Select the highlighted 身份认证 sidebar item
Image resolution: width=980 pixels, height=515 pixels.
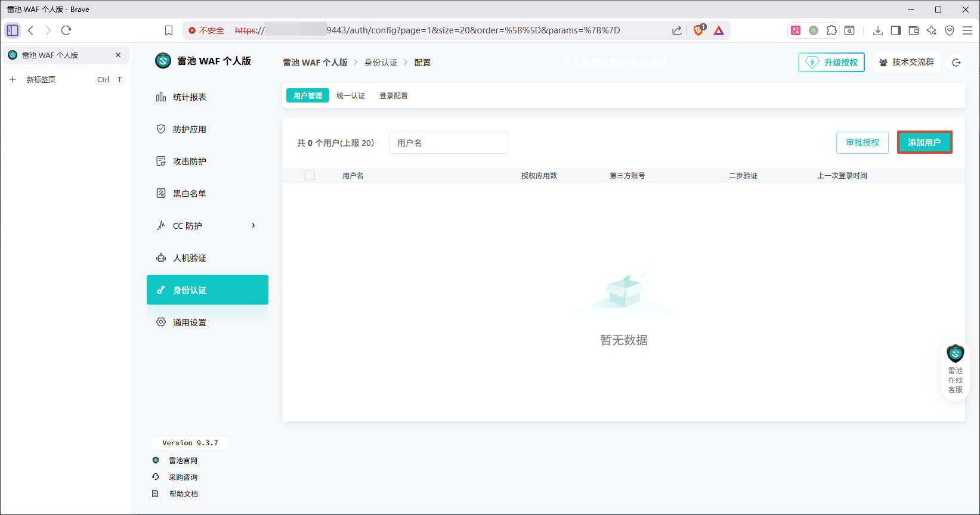(x=208, y=290)
